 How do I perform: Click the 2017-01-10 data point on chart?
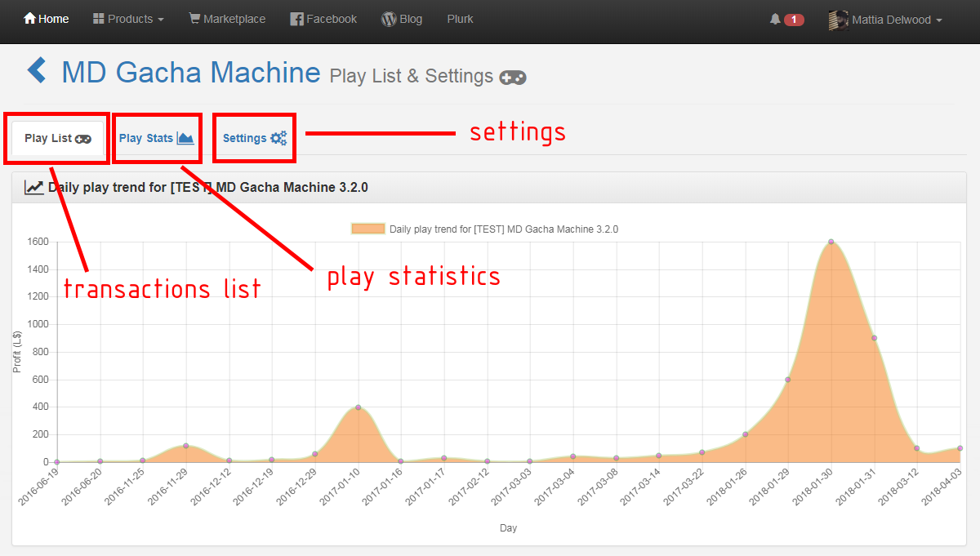click(358, 407)
